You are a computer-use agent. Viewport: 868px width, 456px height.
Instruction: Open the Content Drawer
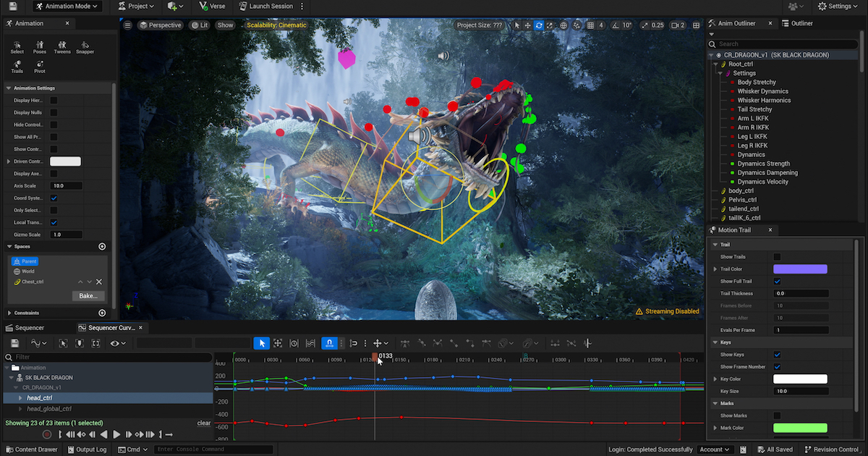(x=32, y=449)
